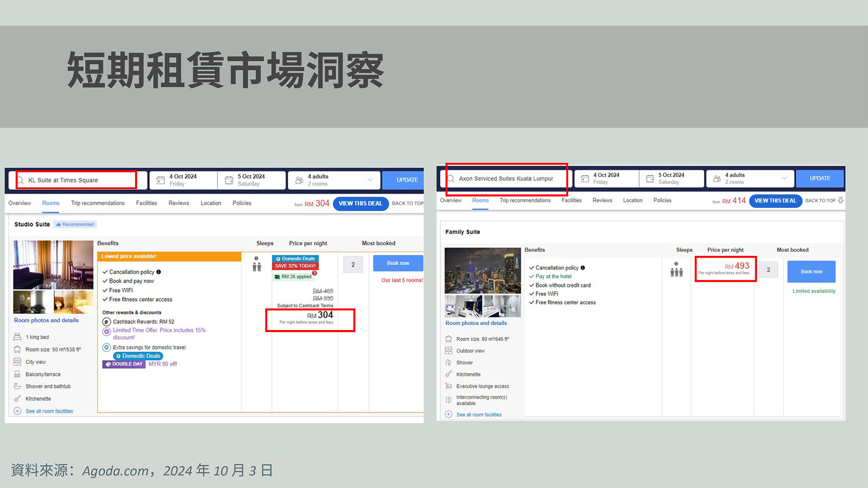Click the calendar icon next to 5 Oct 2024 in Axon panel

650,178
